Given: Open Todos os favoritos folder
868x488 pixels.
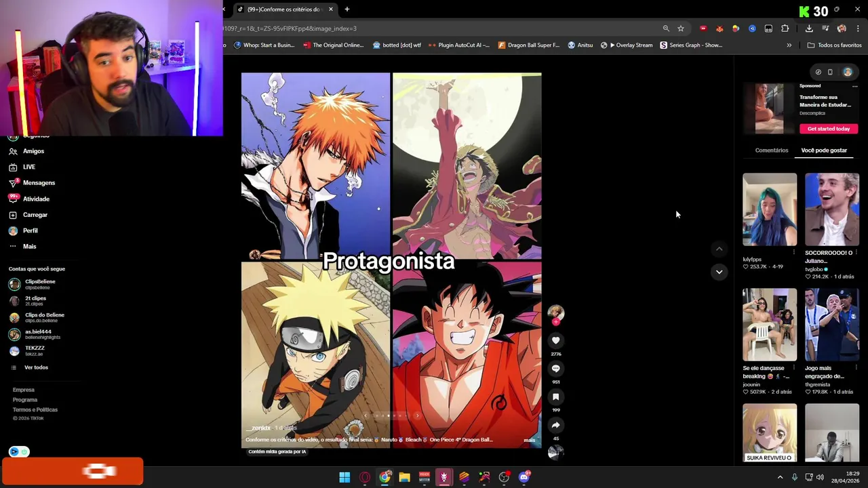Looking at the screenshot, I should (x=834, y=45).
